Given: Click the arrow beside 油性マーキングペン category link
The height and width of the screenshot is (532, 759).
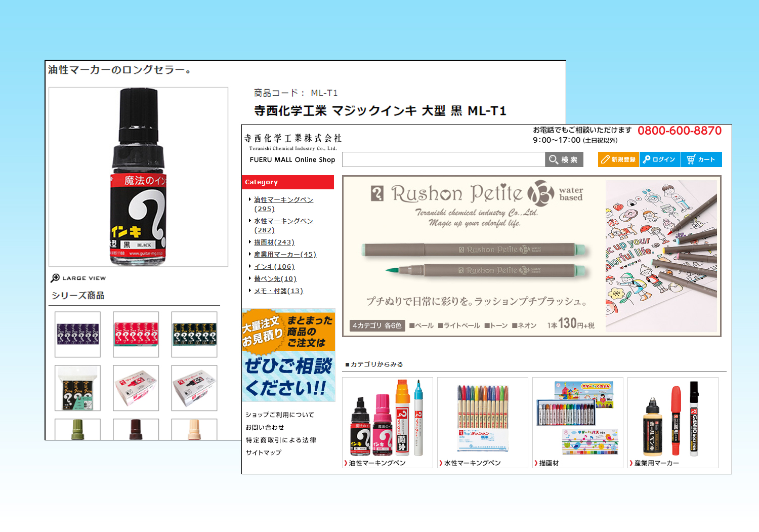Looking at the screenshot, I should tap(250, 199).
